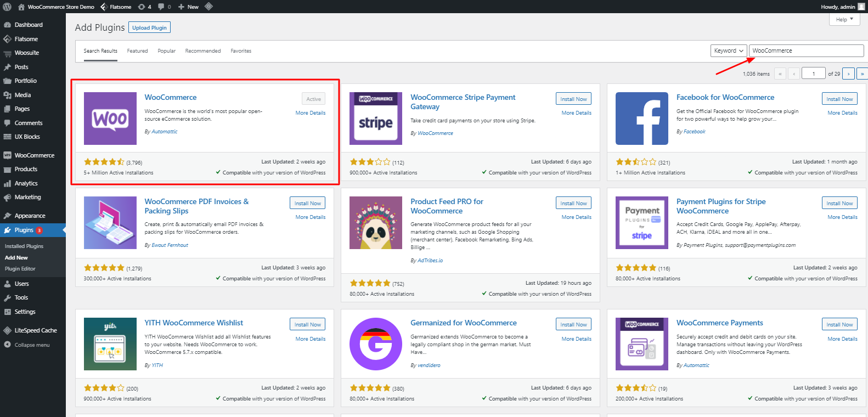This screenshot has height=417, width=868.
Task: Click the PDF Invoices & Packing Slips thumbnail
Action: 110,223
